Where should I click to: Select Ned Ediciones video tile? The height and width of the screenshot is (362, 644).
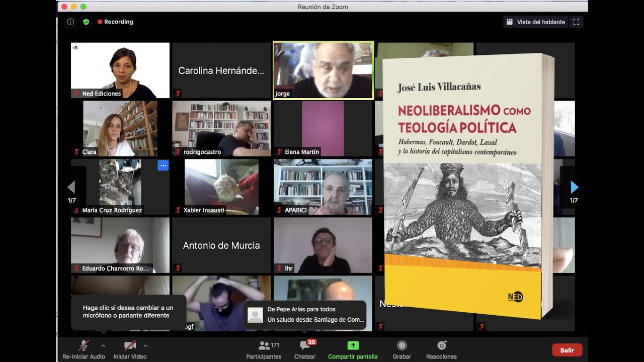(x=120, y=70)
